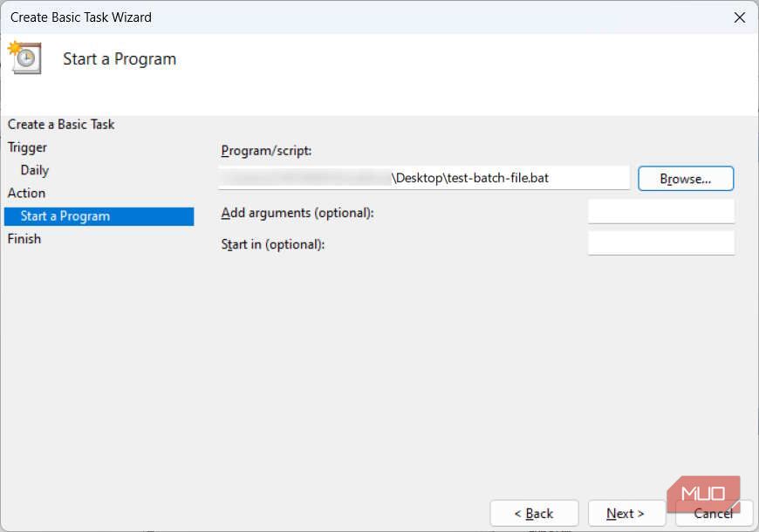The height and width of the screenshot is (532, 759).
Task: Click the MUO watermark logo
Action: point(705,493)
